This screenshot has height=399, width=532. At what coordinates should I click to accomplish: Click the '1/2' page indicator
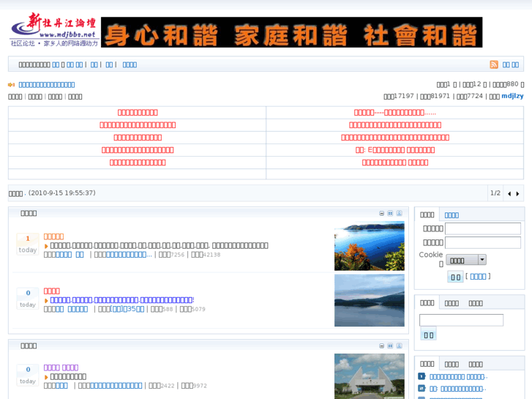[495, 193]
